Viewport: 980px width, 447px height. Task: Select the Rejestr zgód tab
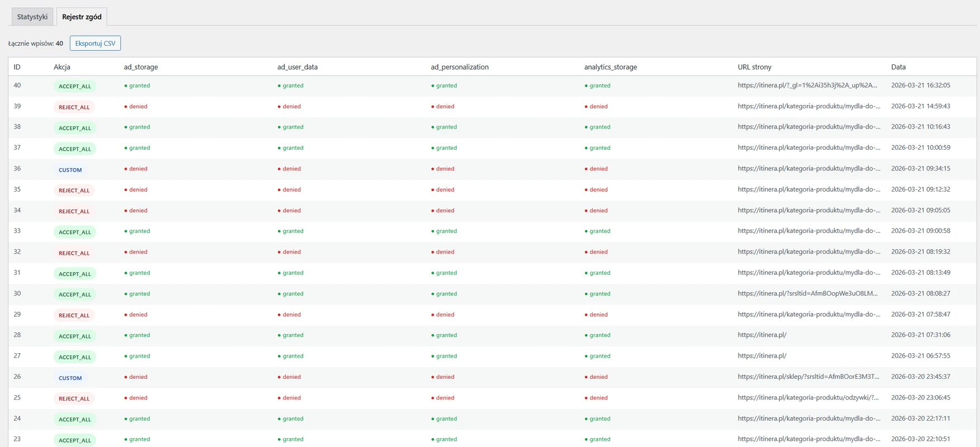pos(82,17)
